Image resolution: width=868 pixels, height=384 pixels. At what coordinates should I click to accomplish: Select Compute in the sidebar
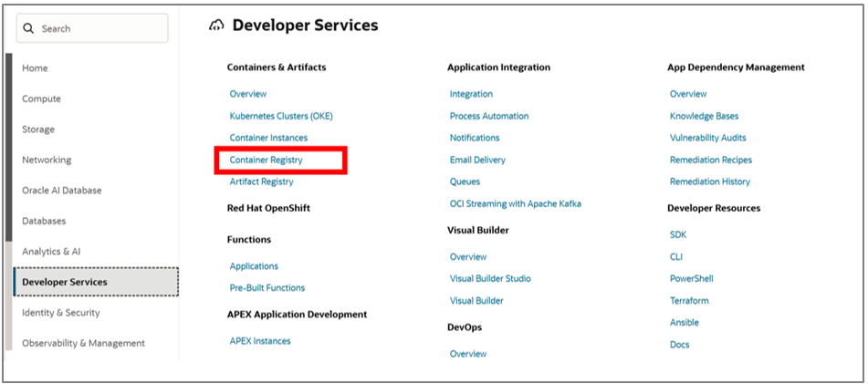[x=41, y=99]
